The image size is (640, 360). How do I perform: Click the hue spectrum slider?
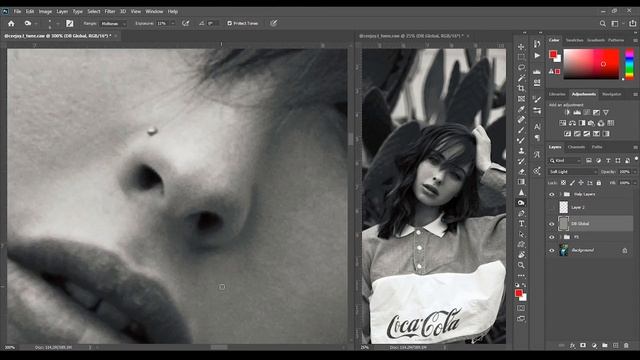pos(630,64)
